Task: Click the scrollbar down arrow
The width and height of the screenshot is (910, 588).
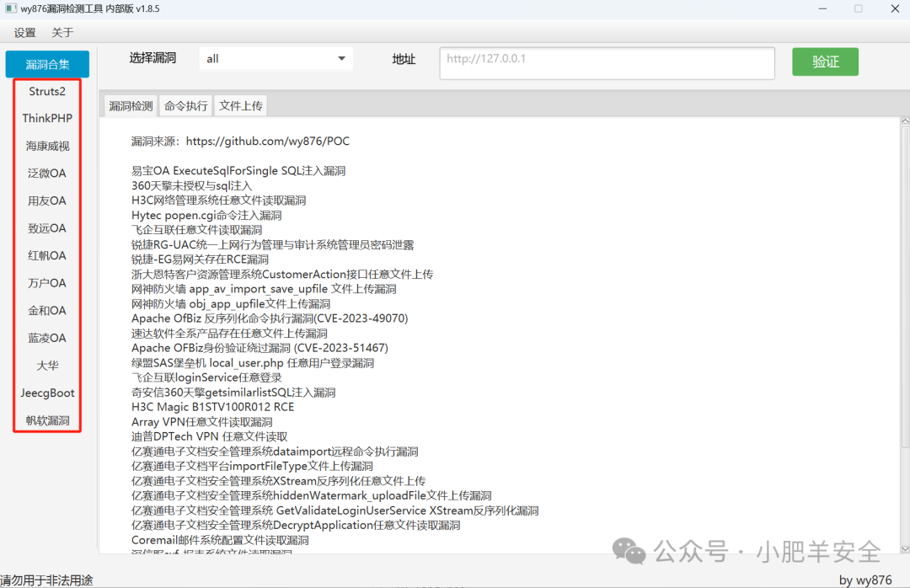Action: pyautogui.click(x=905, y=548)
